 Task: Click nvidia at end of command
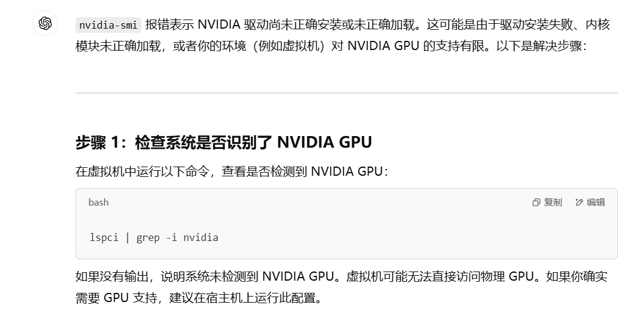point(200,237)
